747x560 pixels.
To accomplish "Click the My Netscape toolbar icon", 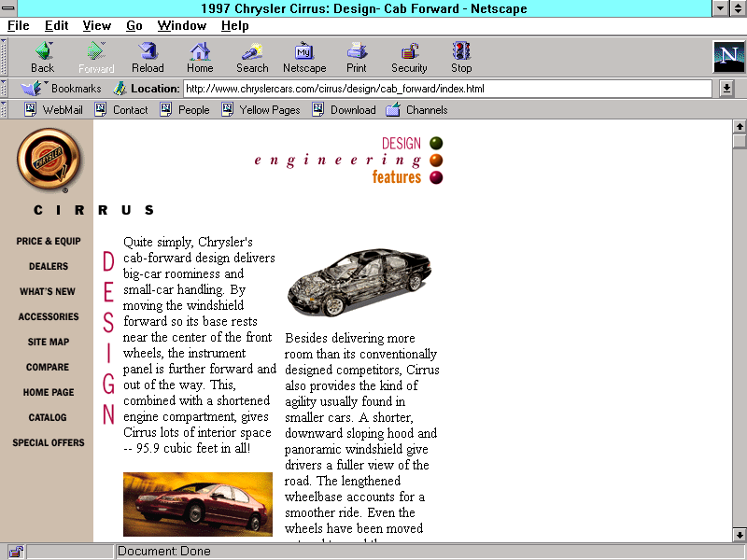I will click(x=304, y=57).
